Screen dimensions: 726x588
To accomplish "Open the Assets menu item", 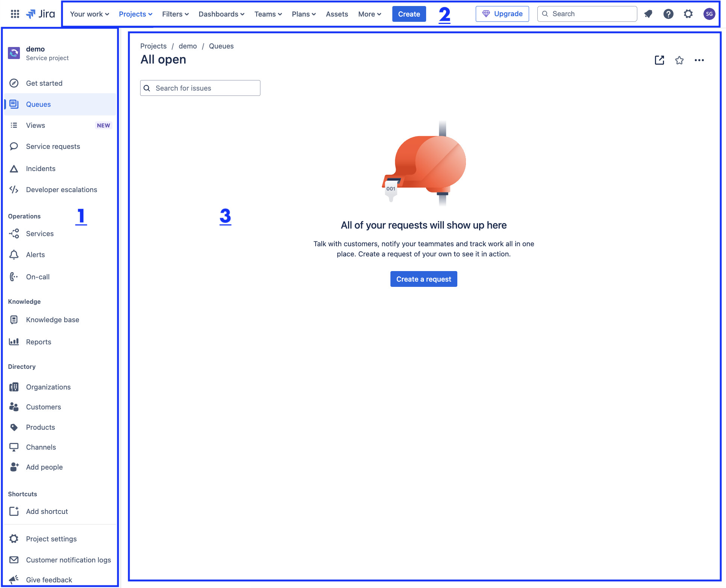I will [337, 14].
